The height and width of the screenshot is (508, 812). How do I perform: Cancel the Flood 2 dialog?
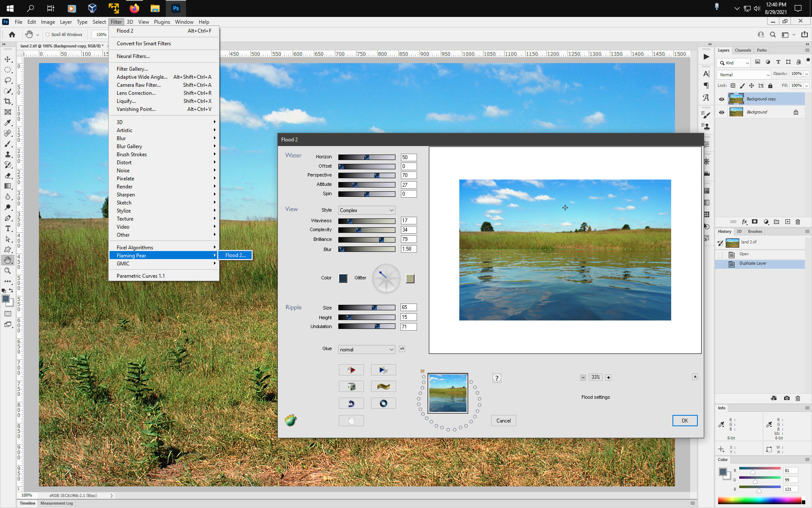click(x=503, y=420)
